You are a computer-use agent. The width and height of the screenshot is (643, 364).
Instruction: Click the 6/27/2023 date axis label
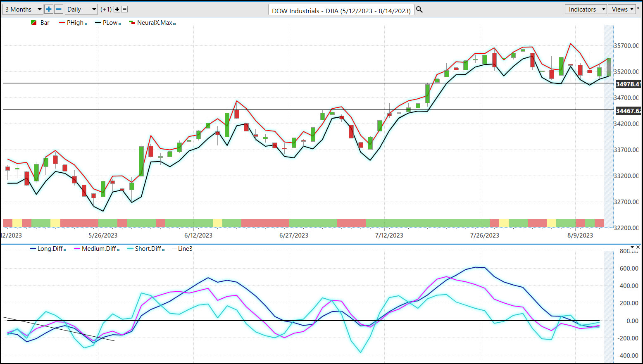click(294, 236)
